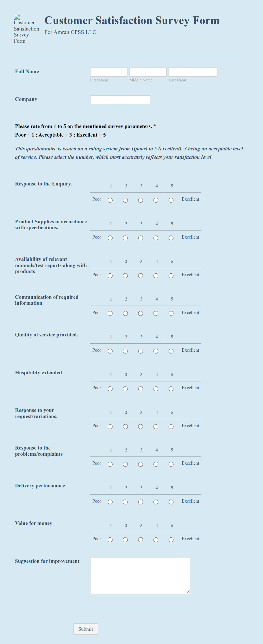The height and width of the screenshot is (644, 263).
Task: Rate Hospitality extended as 5
Action: point(171,389)
